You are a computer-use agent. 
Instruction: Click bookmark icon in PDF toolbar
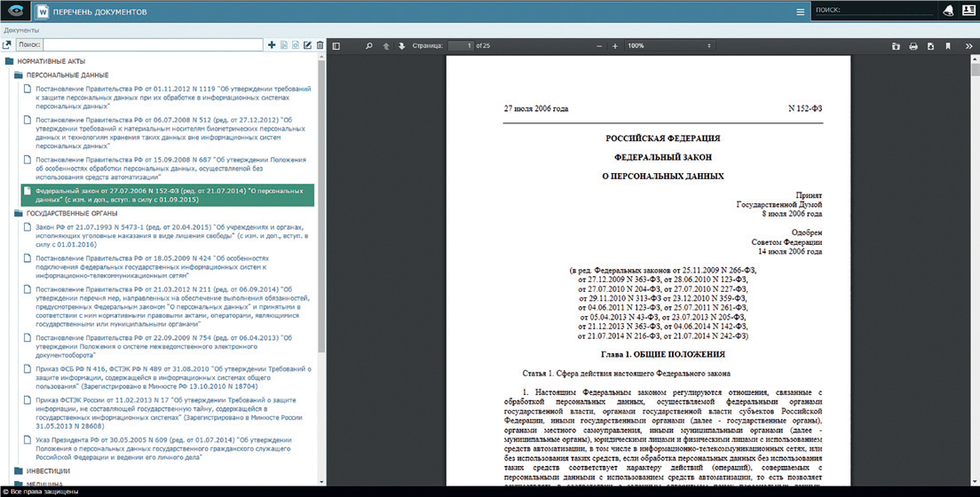click(948, 46)
